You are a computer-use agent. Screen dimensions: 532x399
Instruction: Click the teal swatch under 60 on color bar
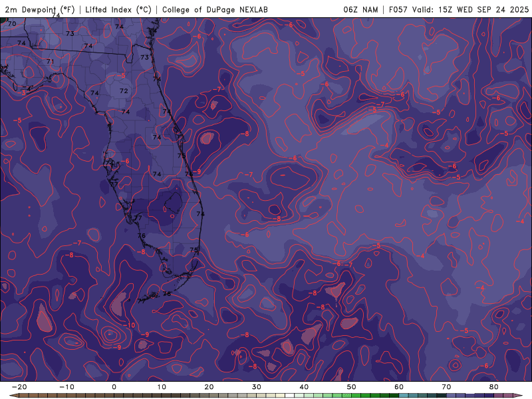tap(404, 396)
